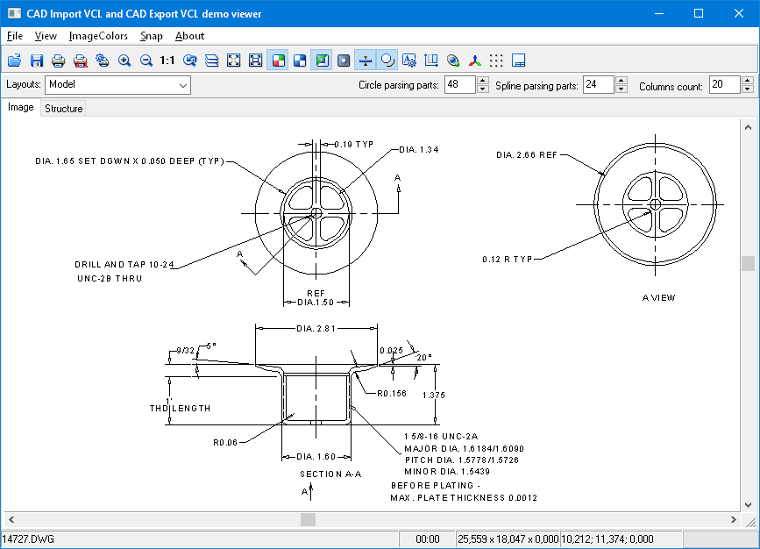Click the layers stack icon in toolbar
The height and width of the screenshot is (549, 760).
coord(211,60)
